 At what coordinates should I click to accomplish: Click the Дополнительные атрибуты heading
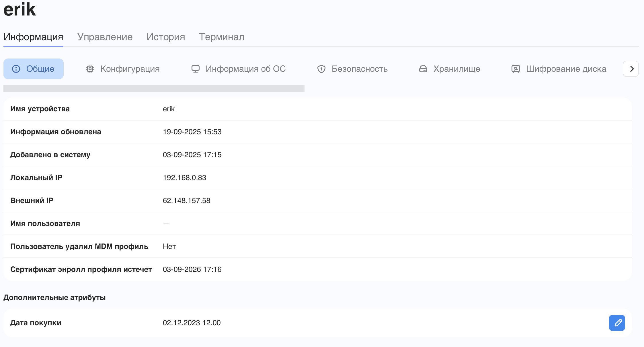click(x=54, y=297)
